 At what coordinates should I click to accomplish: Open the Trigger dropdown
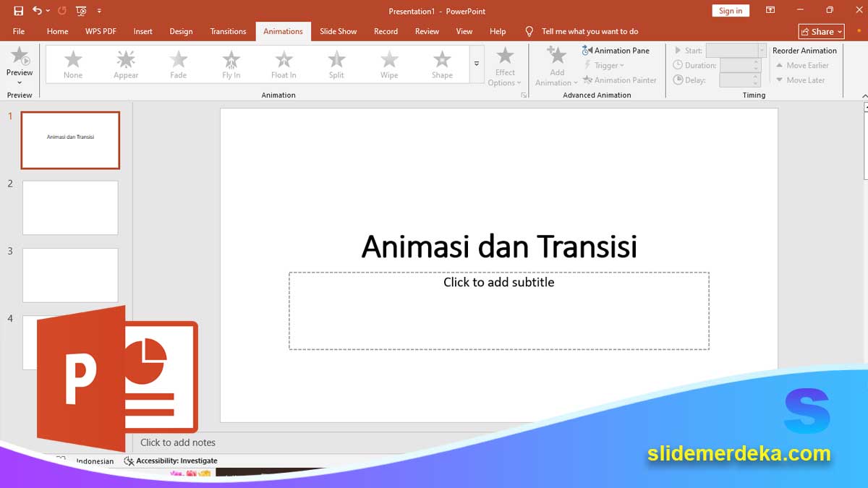coord(604,66)
